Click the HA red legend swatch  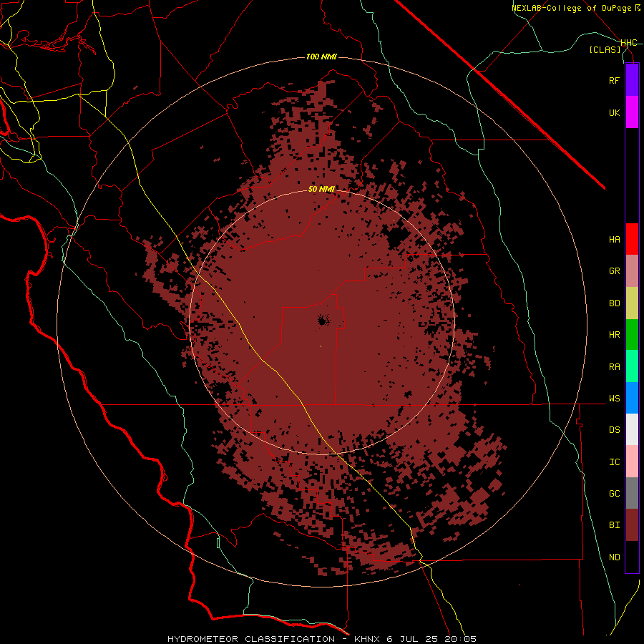[632, 239]
